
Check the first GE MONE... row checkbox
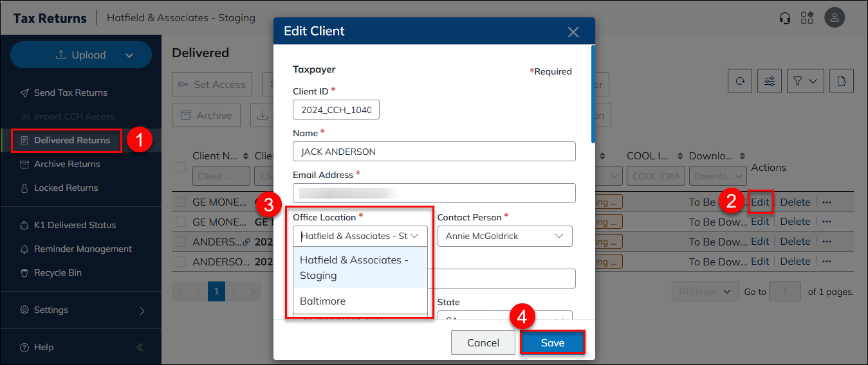[x=181, y=202]
